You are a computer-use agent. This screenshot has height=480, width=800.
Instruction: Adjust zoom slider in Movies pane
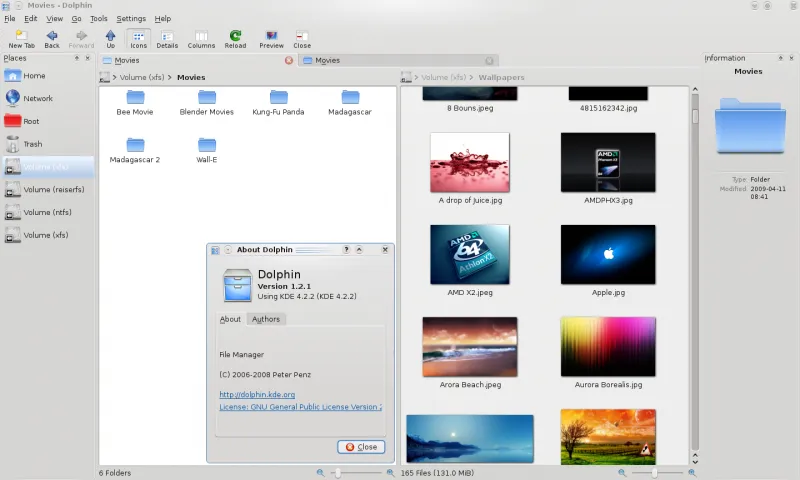click(336, 472)
